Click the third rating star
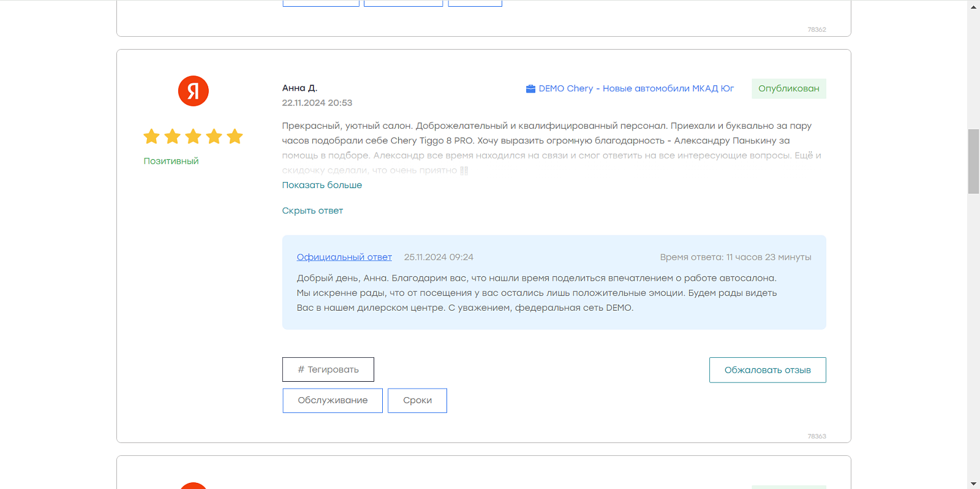Image resolution: width=980 pixels, height=489 pixels. 193,136
